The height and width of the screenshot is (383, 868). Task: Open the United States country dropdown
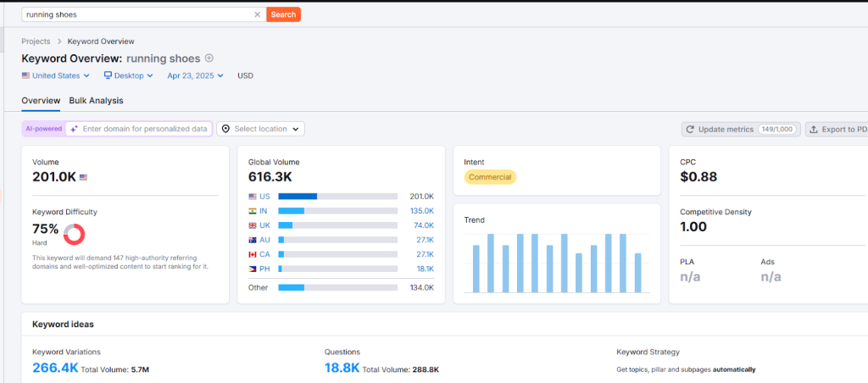[56, 75]
